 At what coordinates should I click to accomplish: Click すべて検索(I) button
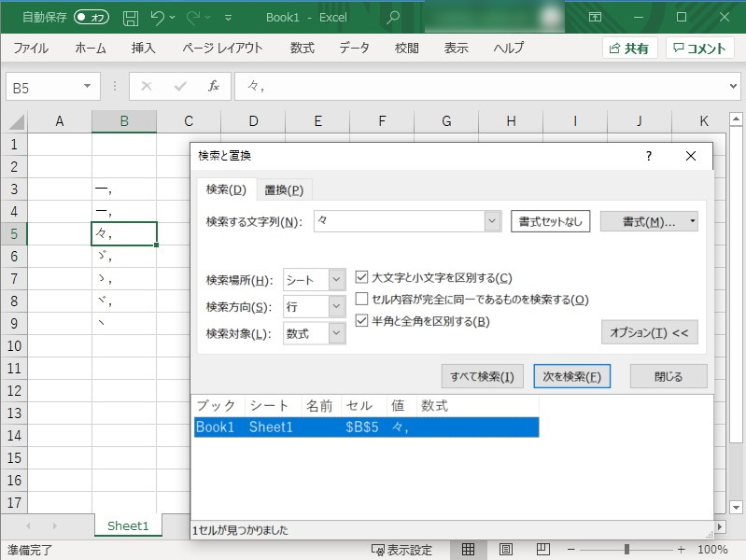[x=483, y=376]
